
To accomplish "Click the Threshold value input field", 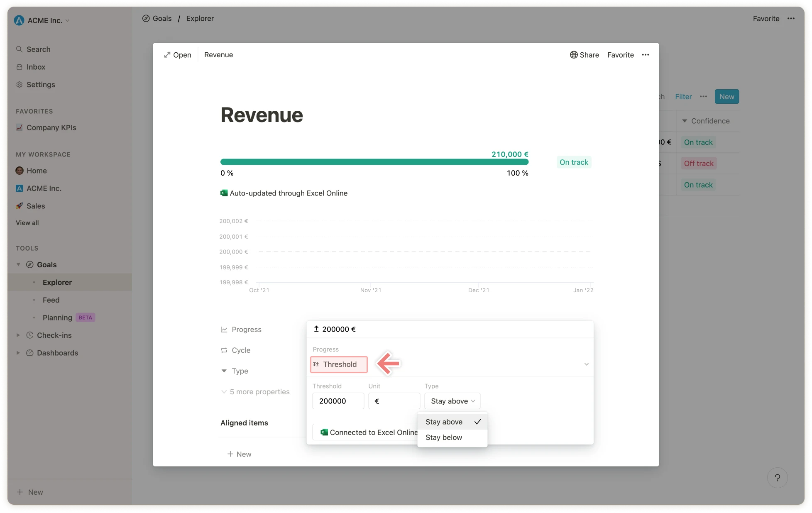I will pyautogui.click(x=338, y=401).
